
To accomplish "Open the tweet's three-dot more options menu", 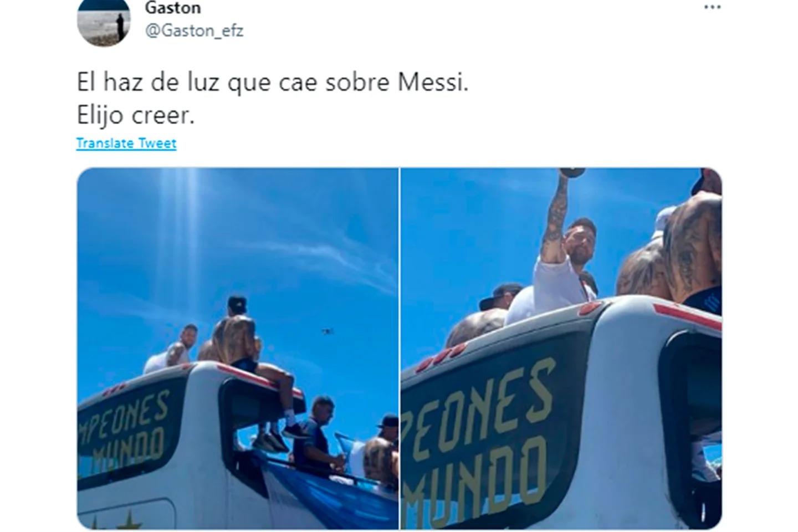I will click(x=712, y=7).
